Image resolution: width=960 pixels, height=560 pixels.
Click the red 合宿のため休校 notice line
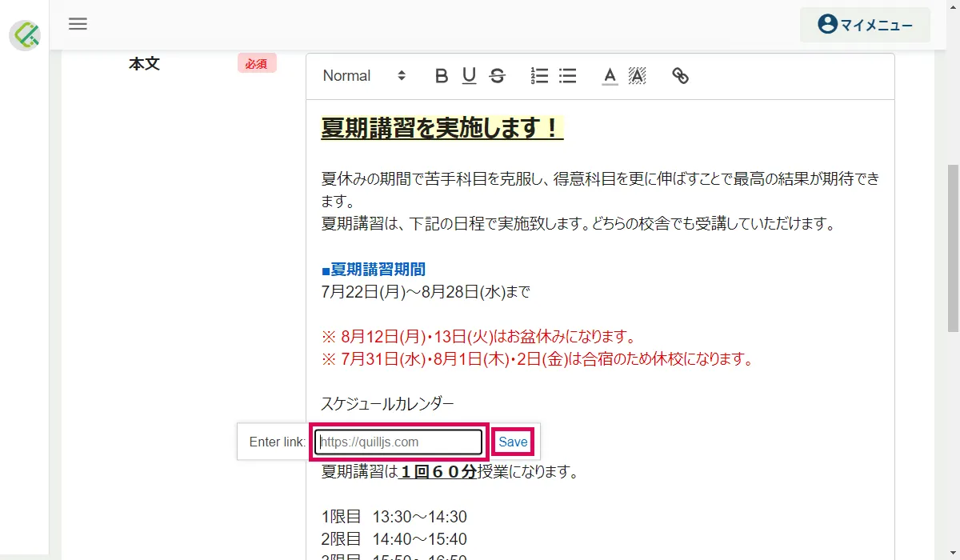[538, 358]
